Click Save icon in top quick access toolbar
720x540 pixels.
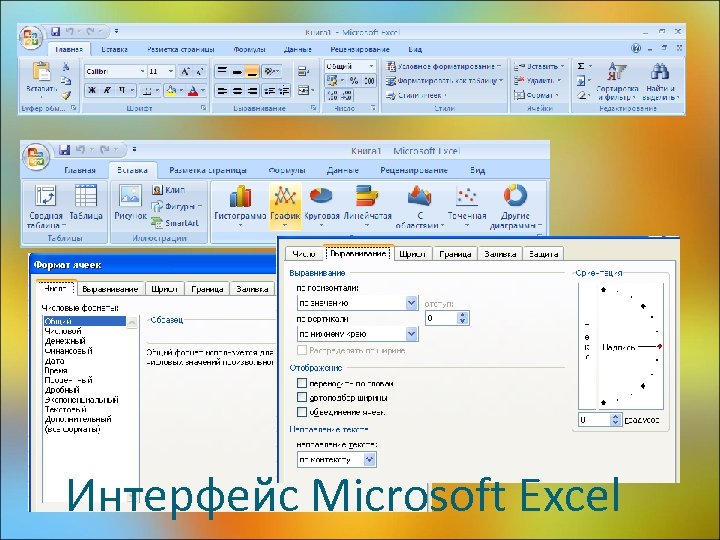[x=55, y=32]
